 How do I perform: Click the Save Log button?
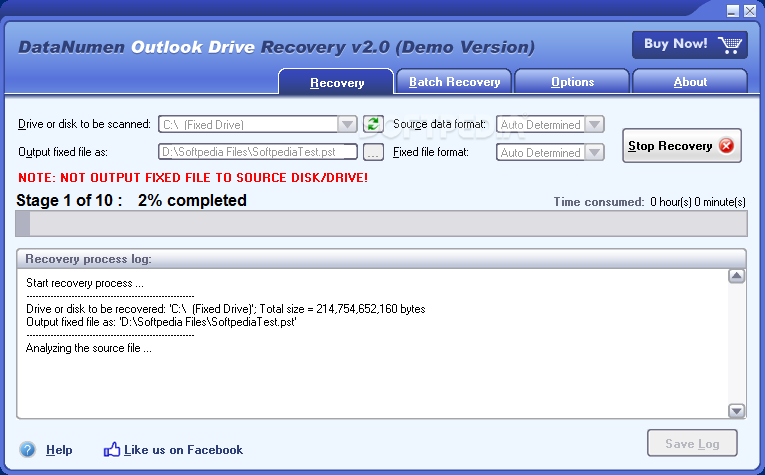coord(692,443)
